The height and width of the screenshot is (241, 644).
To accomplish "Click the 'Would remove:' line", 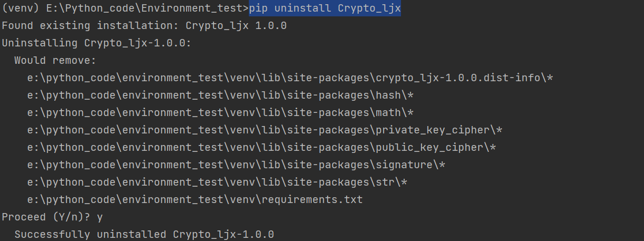I will [55, 61].
